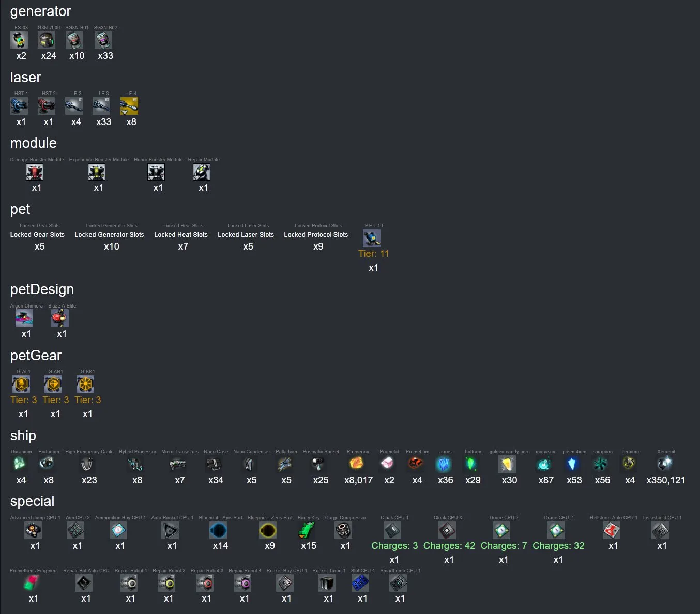The width and height of the screenshot is (700, 614).
Task: Click the Hybrid Processor icon
Action: 135,464
